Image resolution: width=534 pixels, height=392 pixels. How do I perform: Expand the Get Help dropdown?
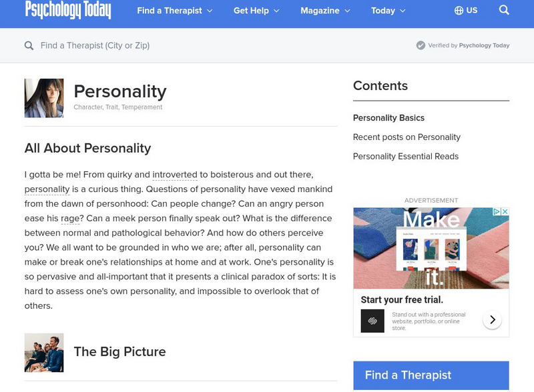(x=256, y=11)
